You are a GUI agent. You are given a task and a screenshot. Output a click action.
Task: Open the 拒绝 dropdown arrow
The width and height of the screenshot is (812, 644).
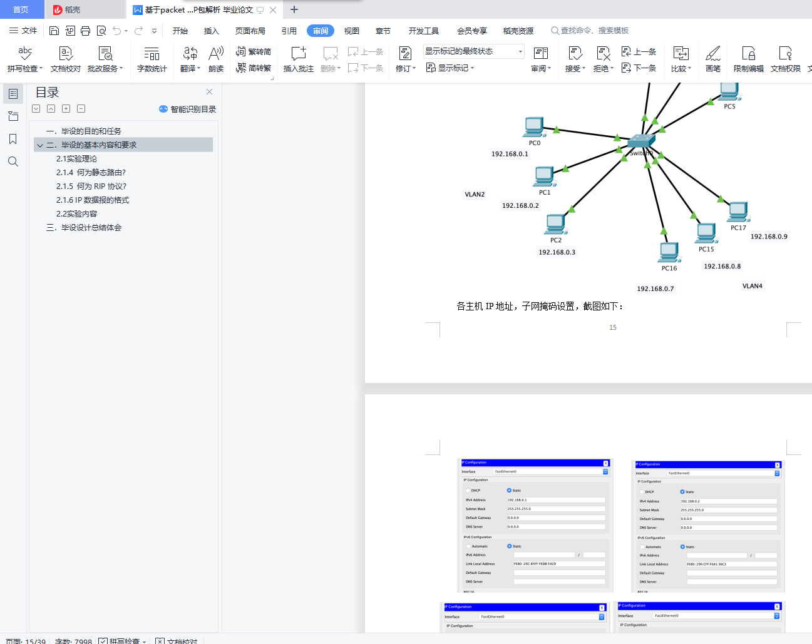click(612, 69)
